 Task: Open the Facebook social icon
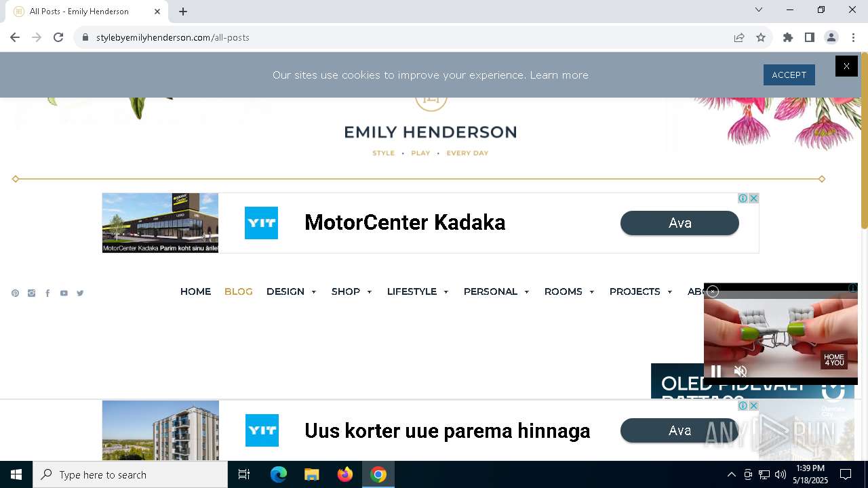pos(47,293)
